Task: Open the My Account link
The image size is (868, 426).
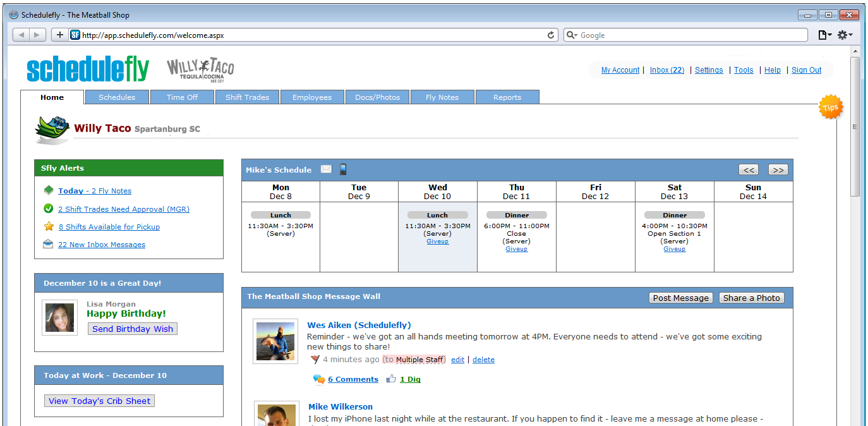Action: click(x=620, y=70)
